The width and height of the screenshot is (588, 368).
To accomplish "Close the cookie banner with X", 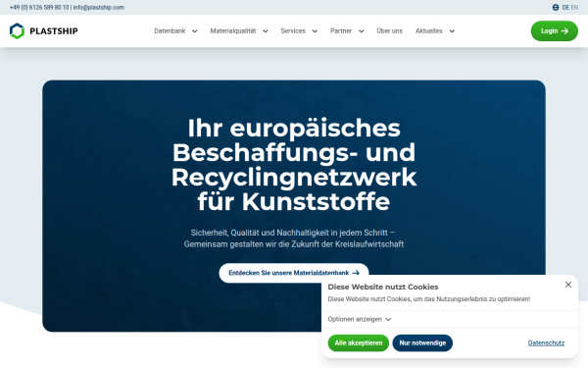I will coord(568,285).
